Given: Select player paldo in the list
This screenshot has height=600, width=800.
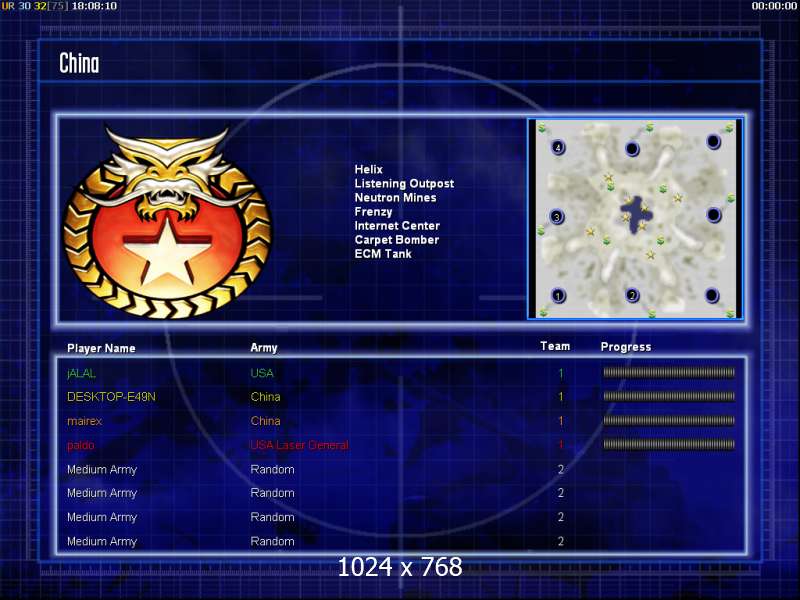Looking at the screenshot, I should (81, 445).
